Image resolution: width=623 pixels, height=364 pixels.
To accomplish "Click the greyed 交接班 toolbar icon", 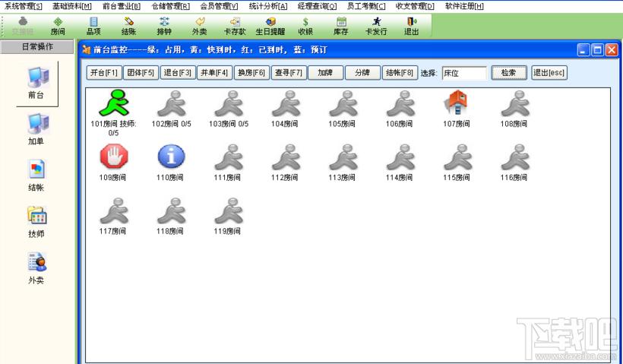I will [x=23, y=27].
